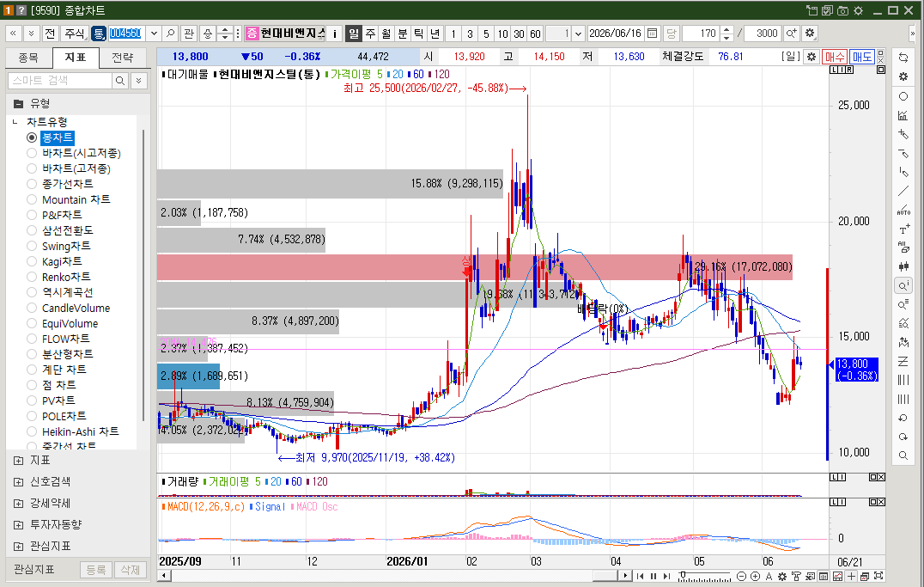
Task: Open stock info with the 'i' button
Action: [x=334, y=34]
